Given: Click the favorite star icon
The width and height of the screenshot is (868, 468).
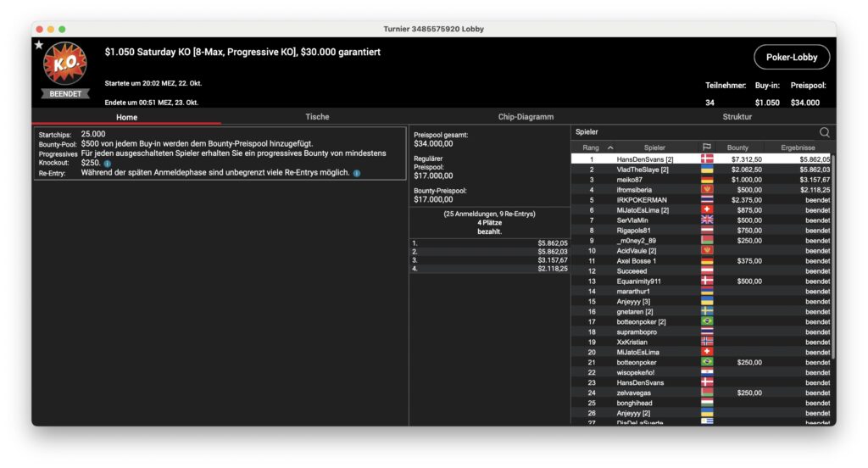Looking at the screenshot, I should [38, 45].
